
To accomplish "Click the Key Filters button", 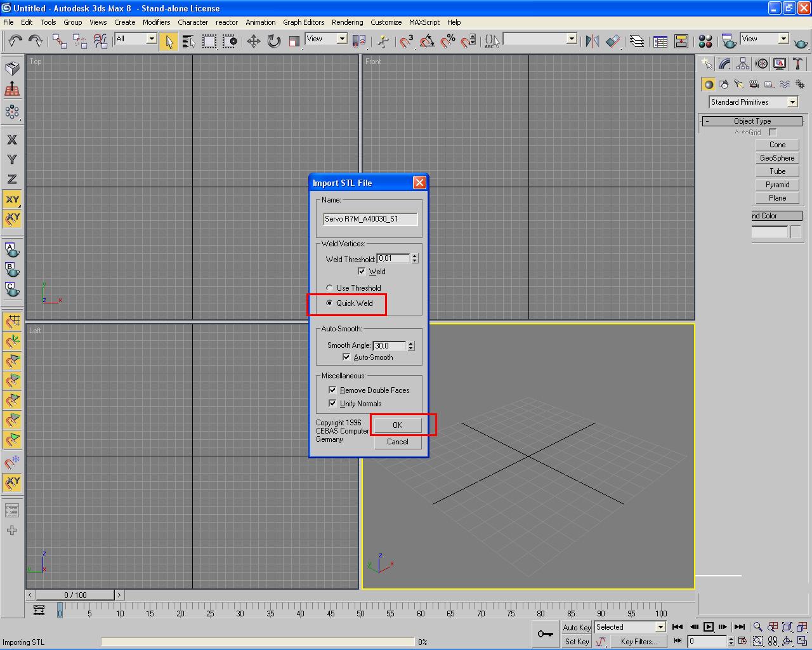I will [638, 642].
